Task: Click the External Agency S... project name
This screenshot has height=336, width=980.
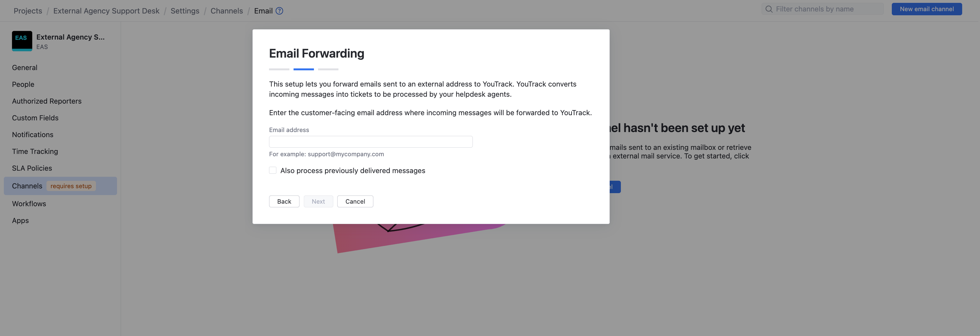Action: click(x=70, y=37)
